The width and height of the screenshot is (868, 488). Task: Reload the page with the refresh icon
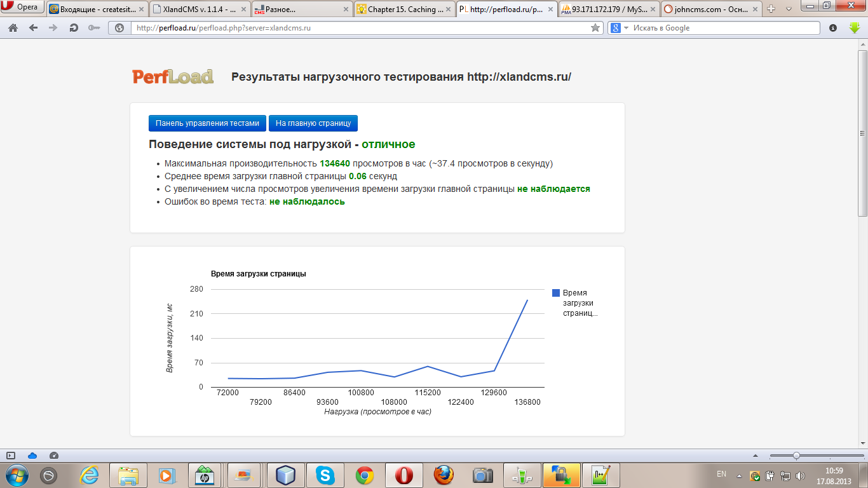(x=73, y=28)
